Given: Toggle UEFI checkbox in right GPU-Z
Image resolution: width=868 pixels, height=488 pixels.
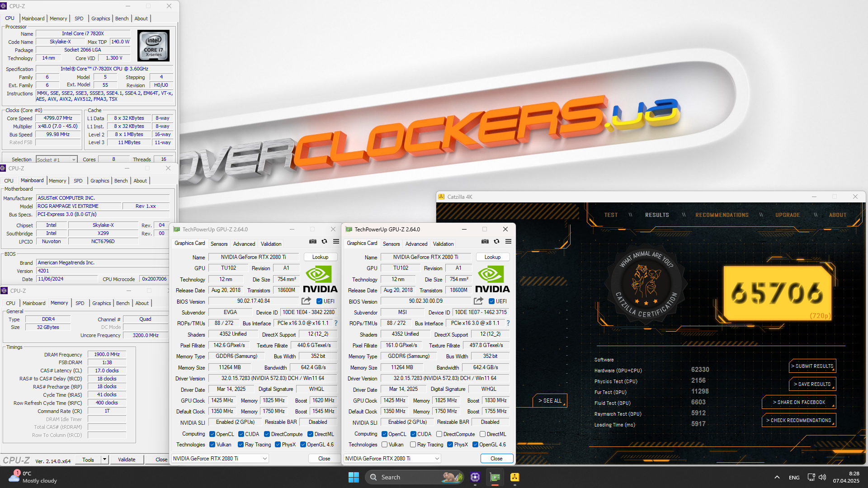Looking at the screenshot, I should coord(491,301).
